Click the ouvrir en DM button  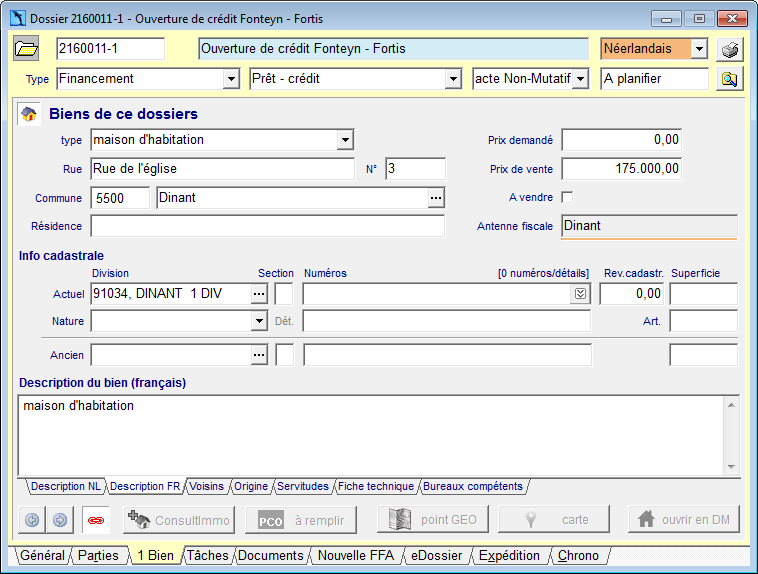pos(684,519)
